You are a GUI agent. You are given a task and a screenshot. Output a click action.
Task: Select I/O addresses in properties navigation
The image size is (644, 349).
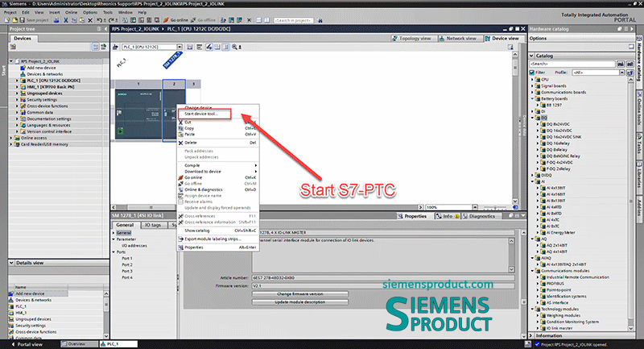[x=134, y=246]
